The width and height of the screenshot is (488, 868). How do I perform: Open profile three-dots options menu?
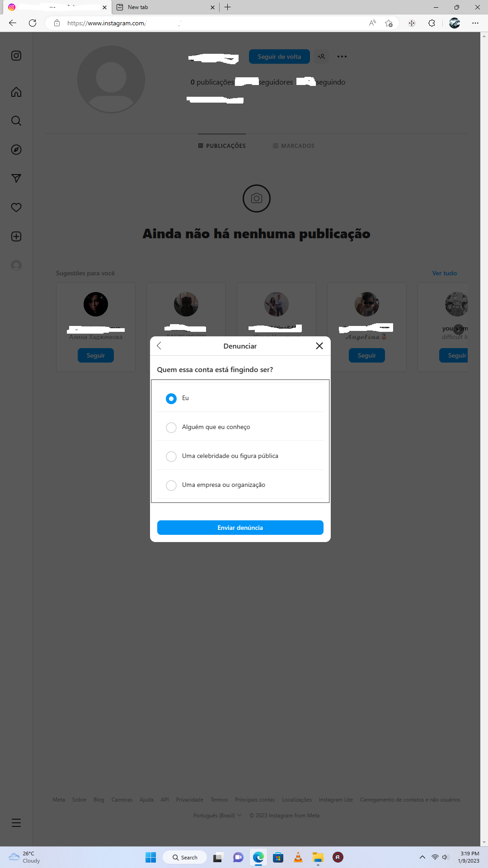342,57
